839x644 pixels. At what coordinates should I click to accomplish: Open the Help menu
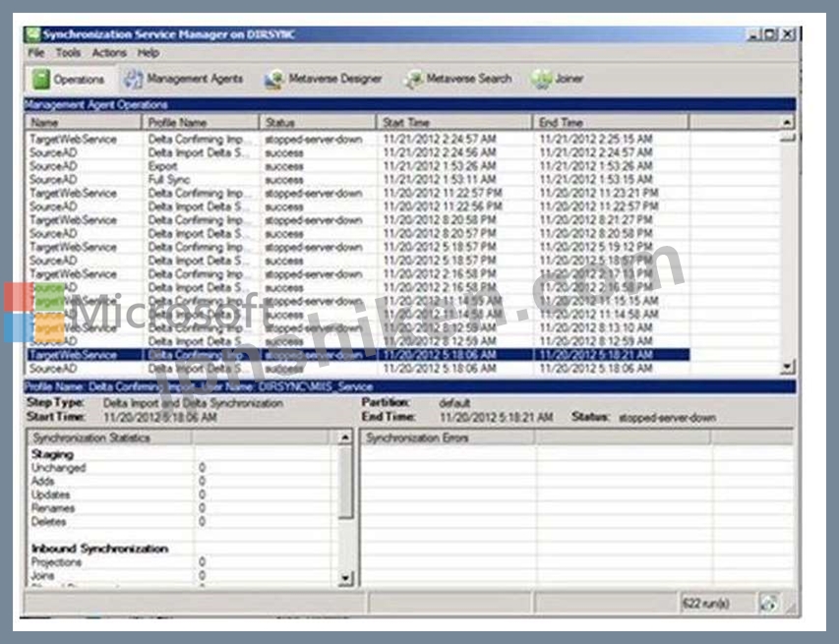click(x=149, y=53)
